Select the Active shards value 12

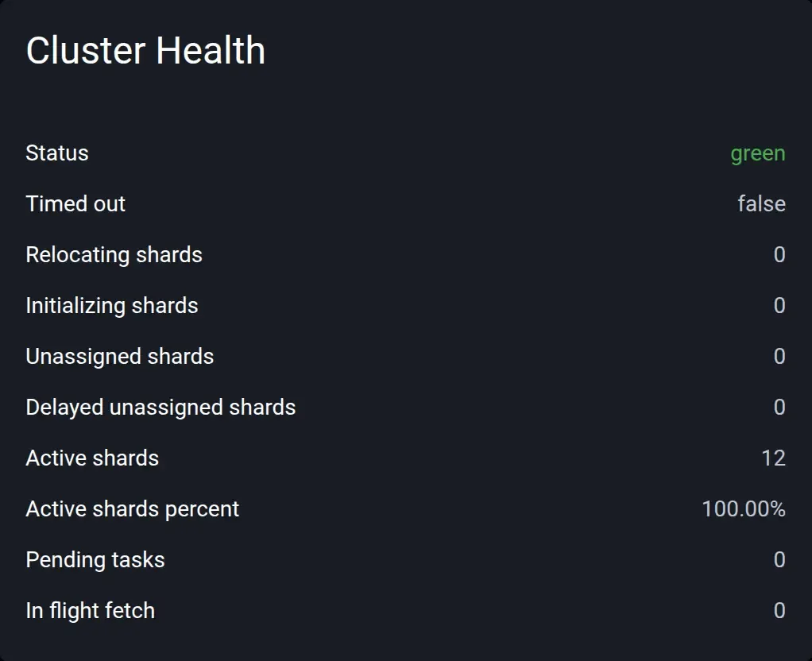click(773, 458)
